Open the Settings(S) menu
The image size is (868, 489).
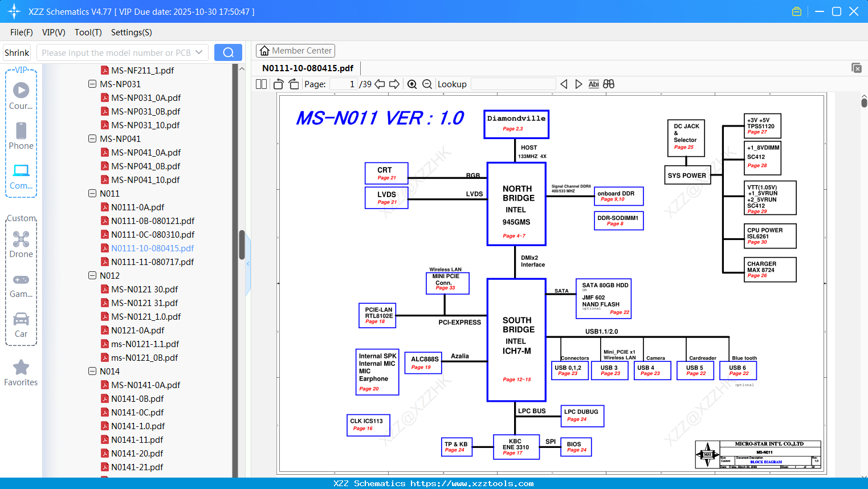tap(132, 32)
